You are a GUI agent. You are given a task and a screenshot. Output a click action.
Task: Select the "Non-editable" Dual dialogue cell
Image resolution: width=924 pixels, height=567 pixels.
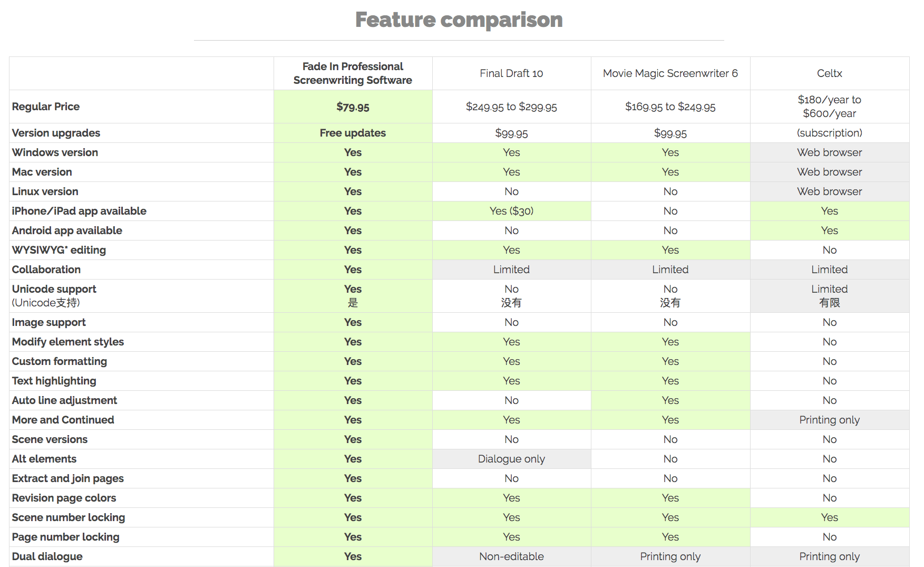tap(511, 556)
